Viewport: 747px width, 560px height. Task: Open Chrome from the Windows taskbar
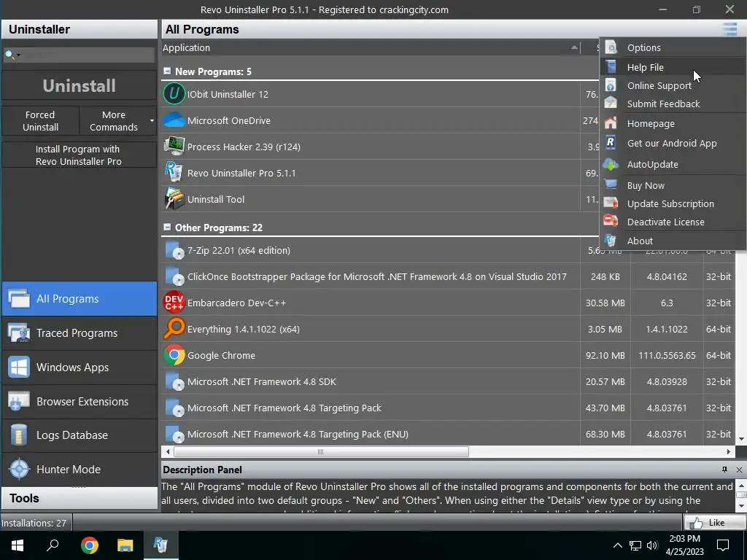[x=89, y=545]
